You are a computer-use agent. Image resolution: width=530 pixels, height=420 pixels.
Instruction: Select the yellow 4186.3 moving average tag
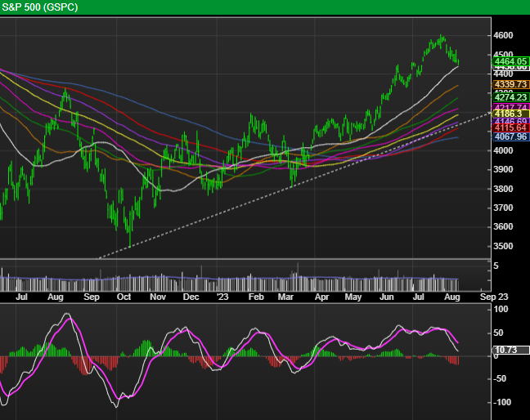[x=510, y=114]
